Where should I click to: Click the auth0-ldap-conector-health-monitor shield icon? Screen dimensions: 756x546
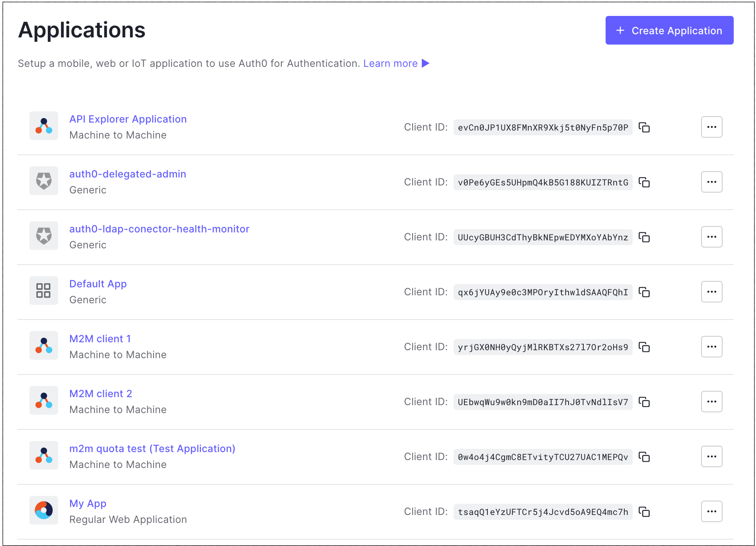click(x=44, y=236)
